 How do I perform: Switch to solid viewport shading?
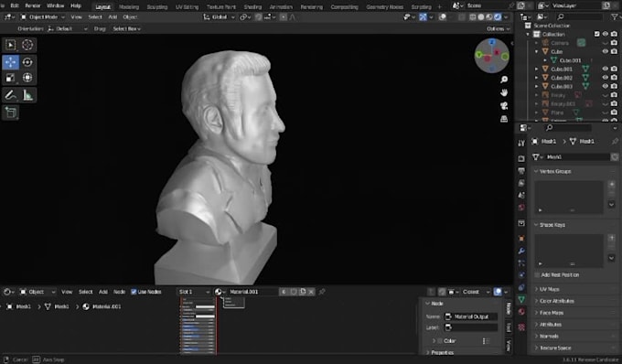pyautogui.click(x=481, y=17)
